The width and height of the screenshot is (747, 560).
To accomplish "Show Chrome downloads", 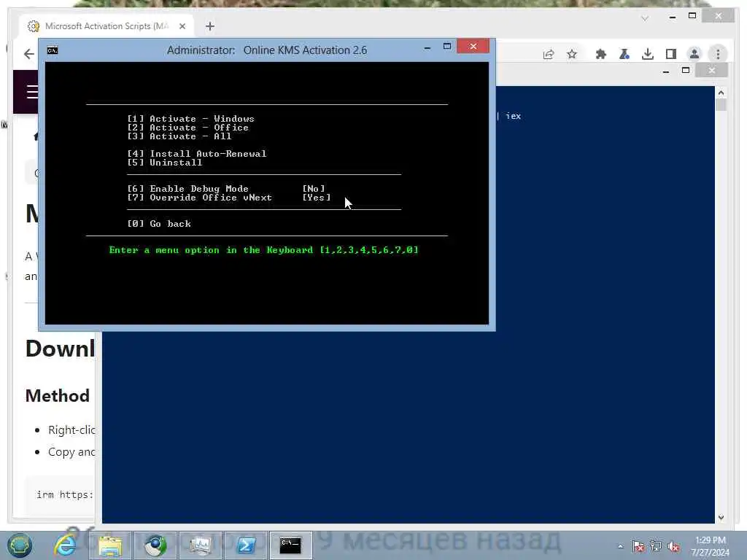I will [x=648, y=54].
